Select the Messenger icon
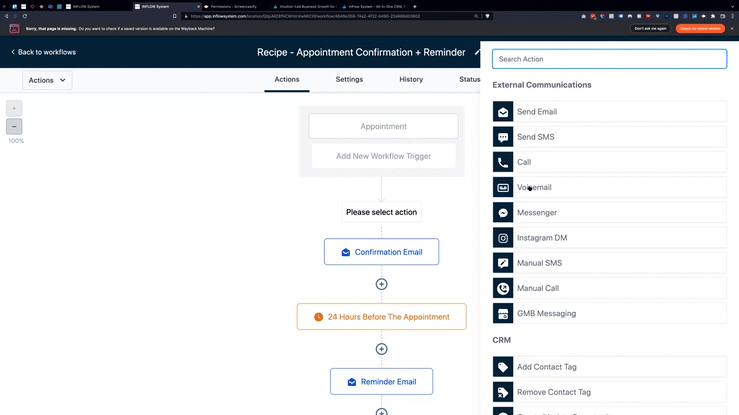The image size is (739, 415). (x=503, y=212)
